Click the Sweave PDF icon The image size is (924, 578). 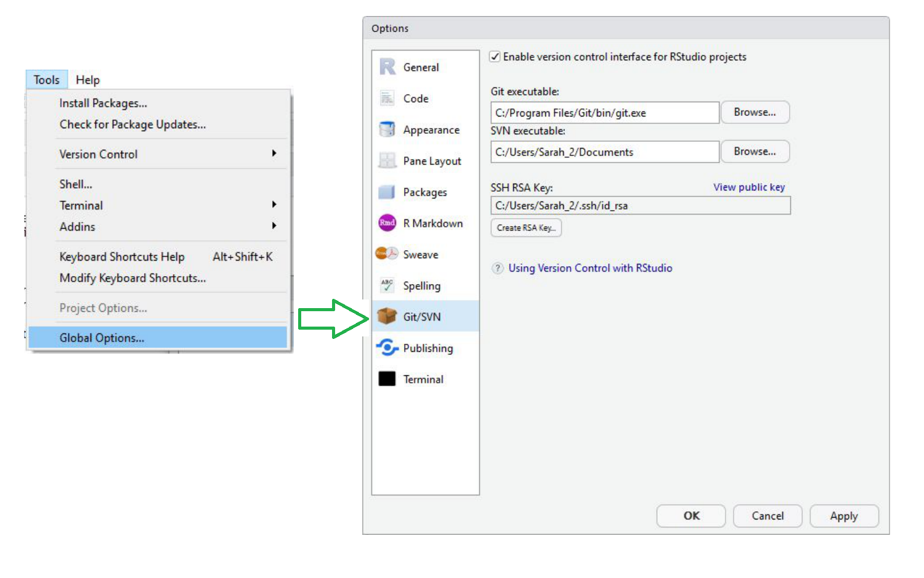point(387,254)
